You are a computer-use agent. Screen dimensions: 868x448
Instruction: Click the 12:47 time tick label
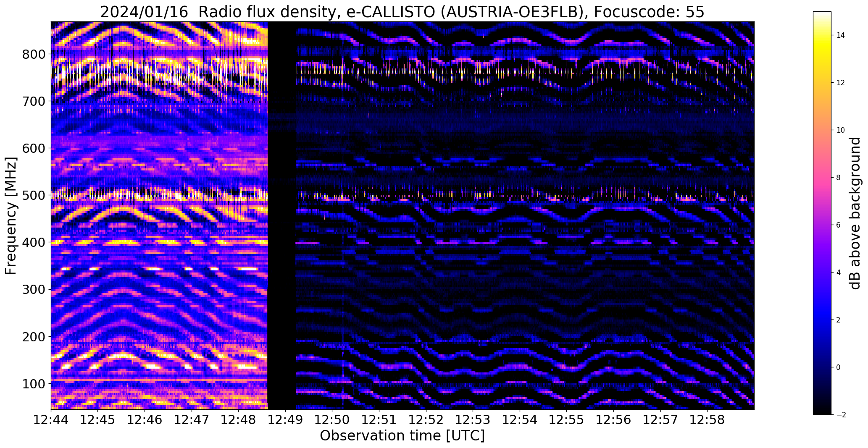[192, 419]
